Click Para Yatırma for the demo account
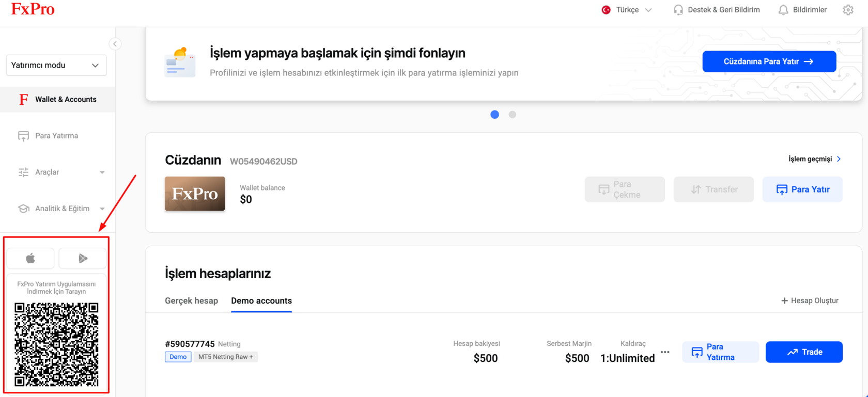Screen dimensions: 868x397 coord(720,352)
